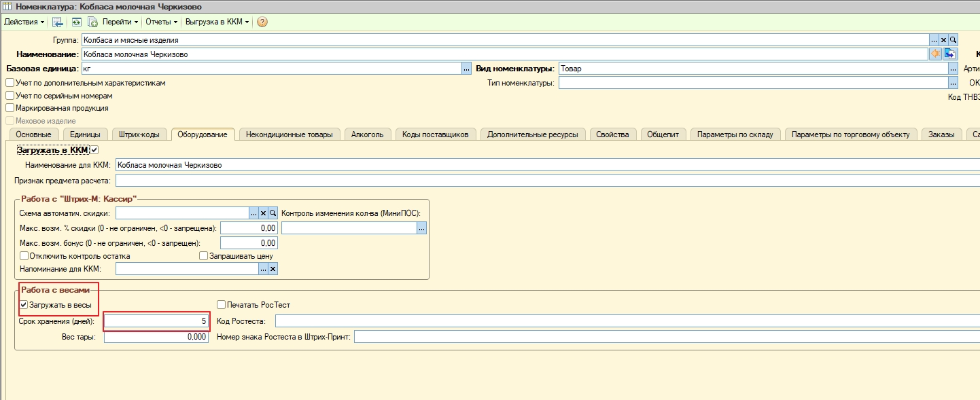Uncheck the Загружать в весы checkbox

[24, 305]
